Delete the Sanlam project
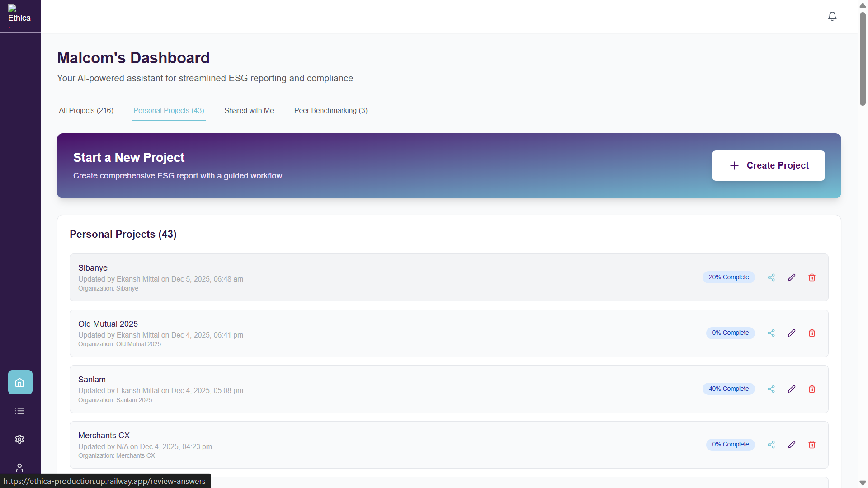The width and height of the screenshot is (868, 488). [x=812, y=389]
